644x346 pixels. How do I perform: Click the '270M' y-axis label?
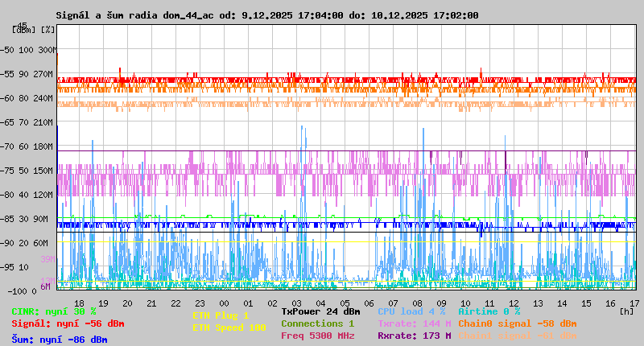coord(43,74)
